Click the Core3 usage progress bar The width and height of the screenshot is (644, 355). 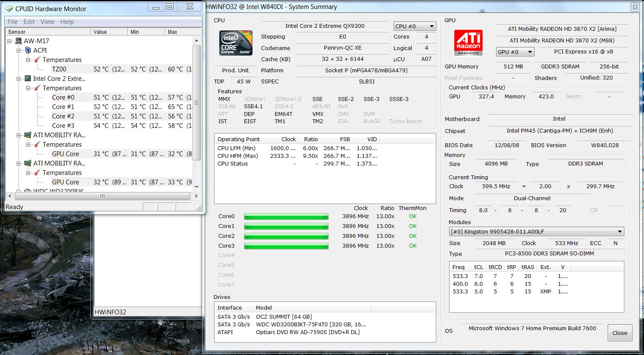pyautogui.click(x=286, y=246)
